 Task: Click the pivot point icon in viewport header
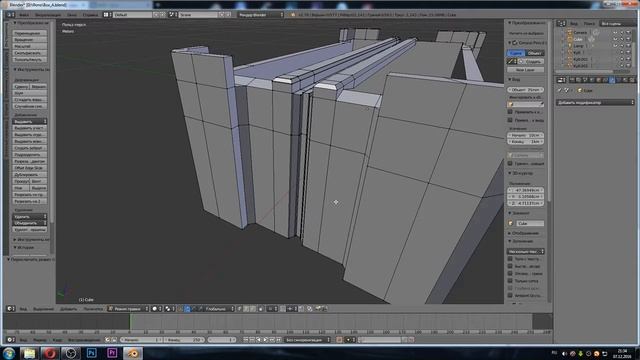tap(169, 309)
